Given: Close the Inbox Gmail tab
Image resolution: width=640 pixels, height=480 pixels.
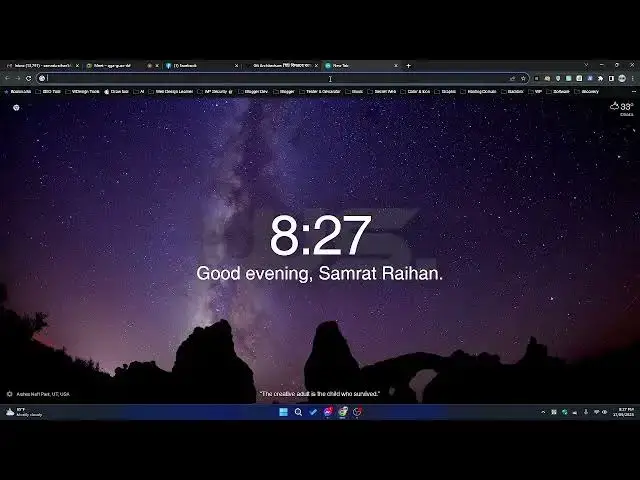Looking at the screenshot, I should coord(77,65).
